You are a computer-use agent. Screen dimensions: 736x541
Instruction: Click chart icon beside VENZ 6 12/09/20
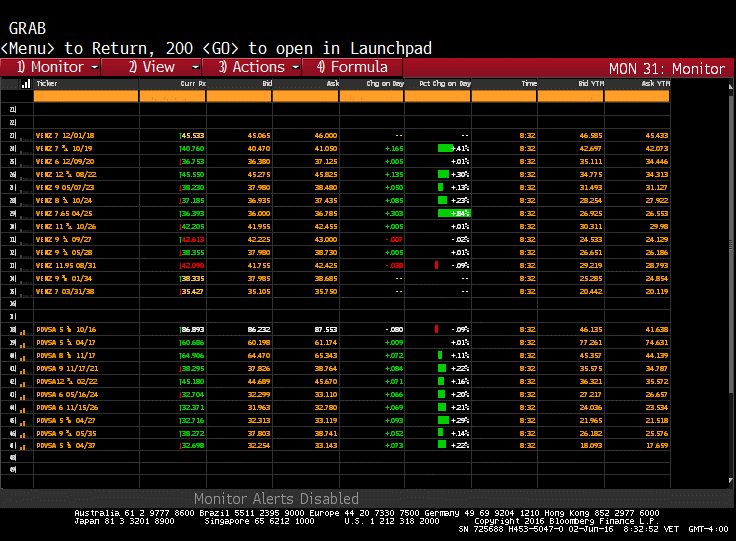(26, 160)
